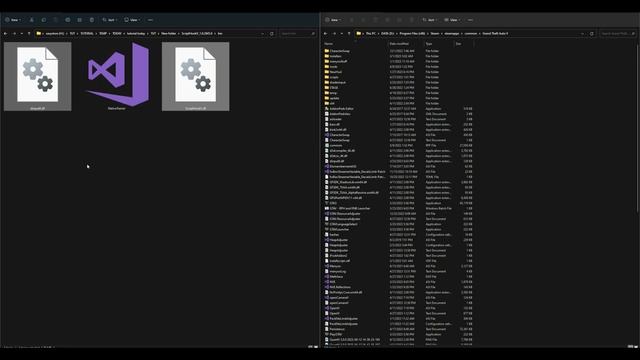Image resolution: width=640 pixels, height=360 pixels.
Task: Open the View dropdown in left window
Action: 132,20
